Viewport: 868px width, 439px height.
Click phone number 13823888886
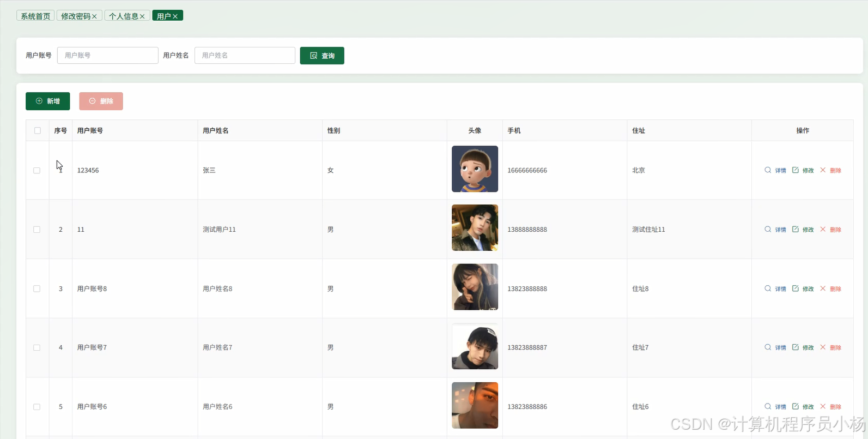point(527,407)
